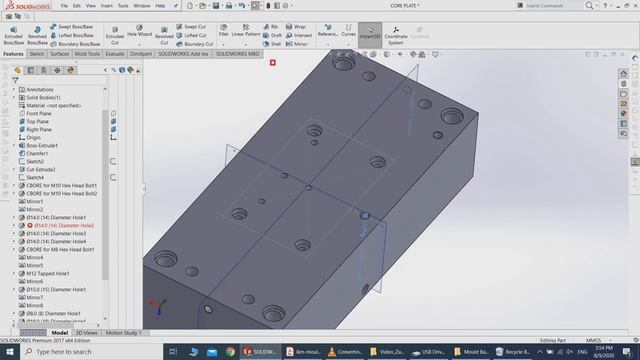Open the Reference Geometry tool
Viewport: 640px width, 360px height.
pos(328,31)
